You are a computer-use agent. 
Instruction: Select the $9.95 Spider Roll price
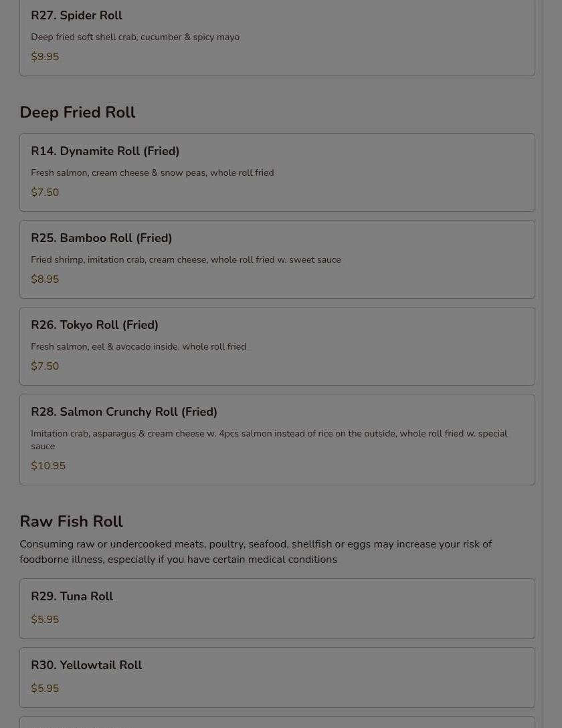point(45,57)
